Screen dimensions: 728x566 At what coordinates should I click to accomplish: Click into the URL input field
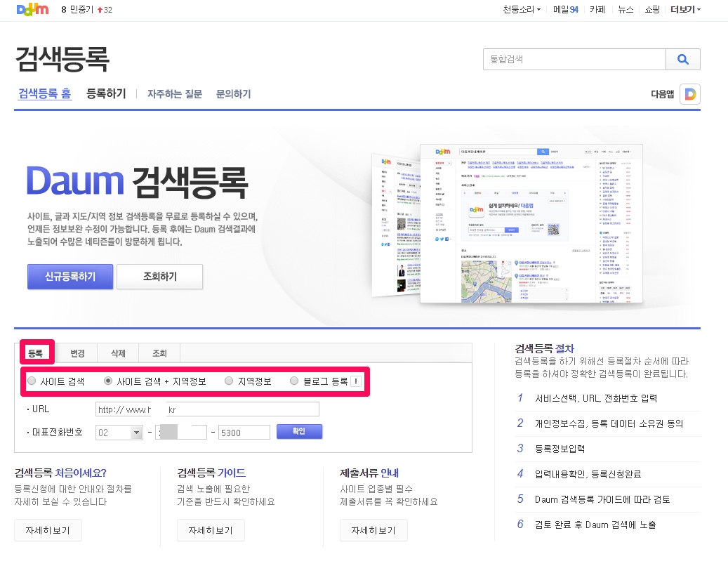tap(207, 409)
